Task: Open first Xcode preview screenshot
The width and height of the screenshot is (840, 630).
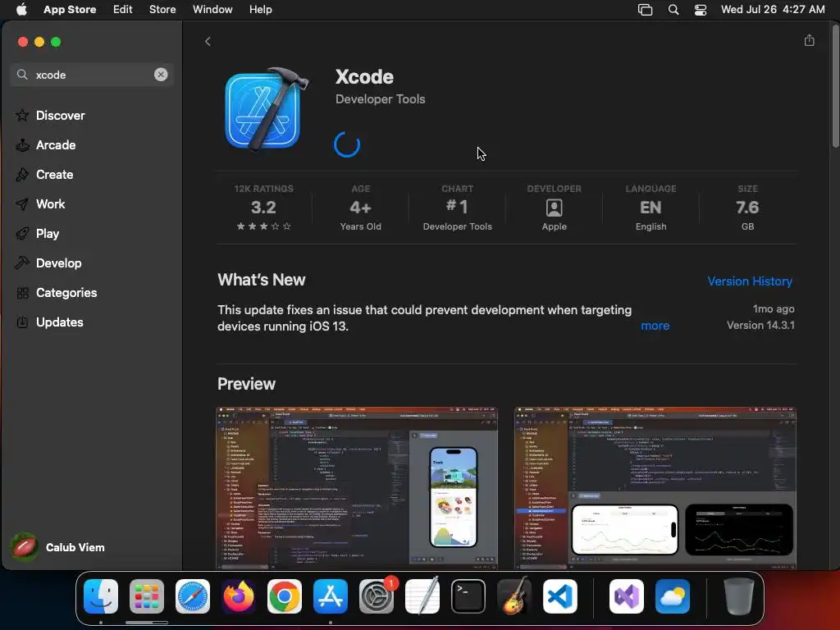Action: (357, 488)
